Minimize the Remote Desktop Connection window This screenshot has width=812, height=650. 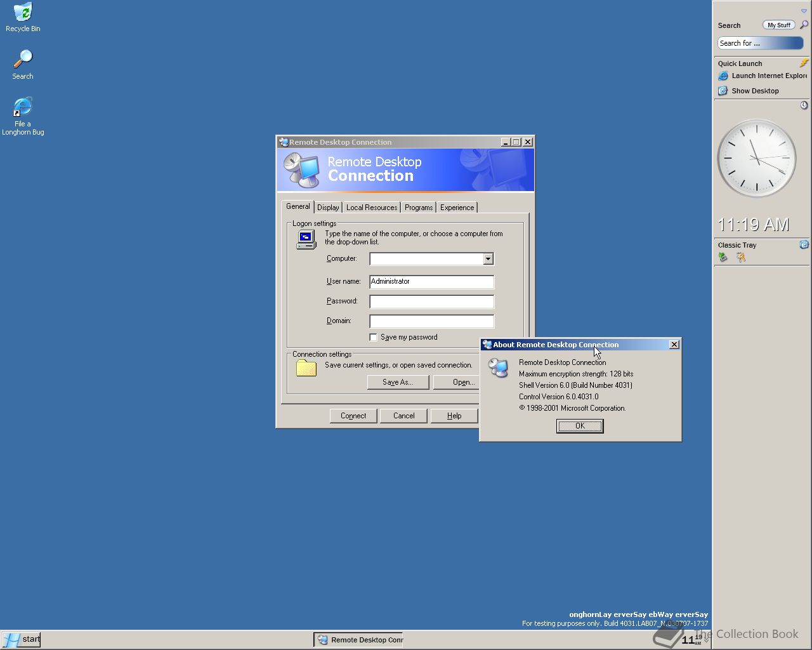pos(506,142)
